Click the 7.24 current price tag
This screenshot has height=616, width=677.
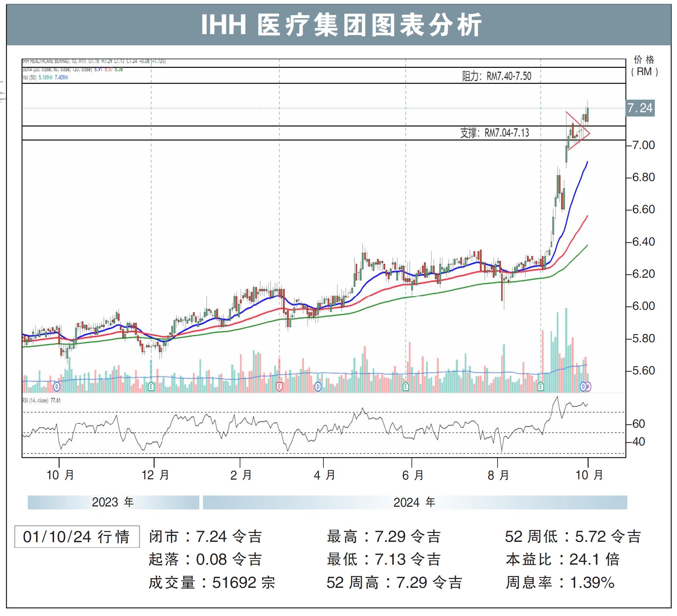(x=640, y=108)
